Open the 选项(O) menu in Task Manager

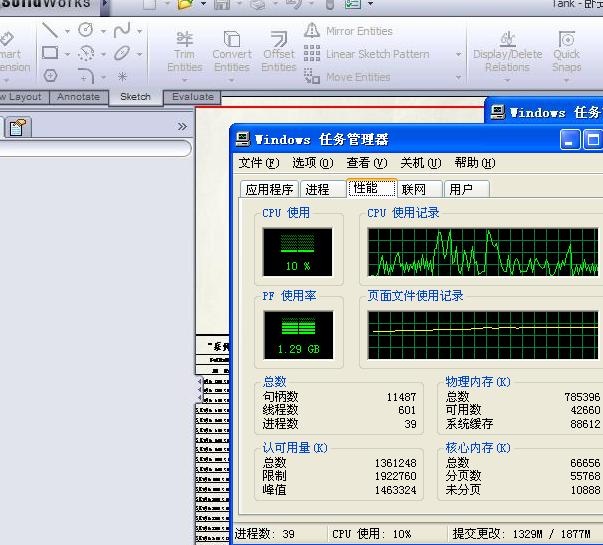(313, 163)
